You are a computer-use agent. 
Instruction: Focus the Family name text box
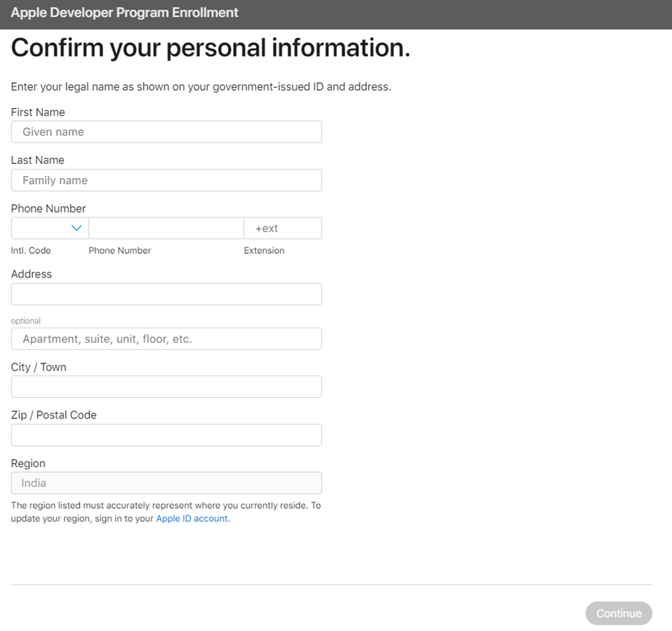pyautogui.click(x=166, y=180)
